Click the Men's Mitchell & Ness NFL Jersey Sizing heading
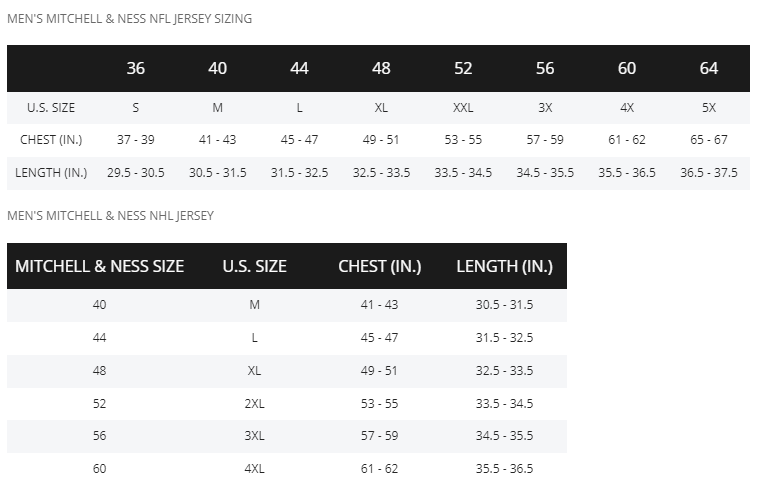Viewport: 767px width, 495px height. (130, 19)
